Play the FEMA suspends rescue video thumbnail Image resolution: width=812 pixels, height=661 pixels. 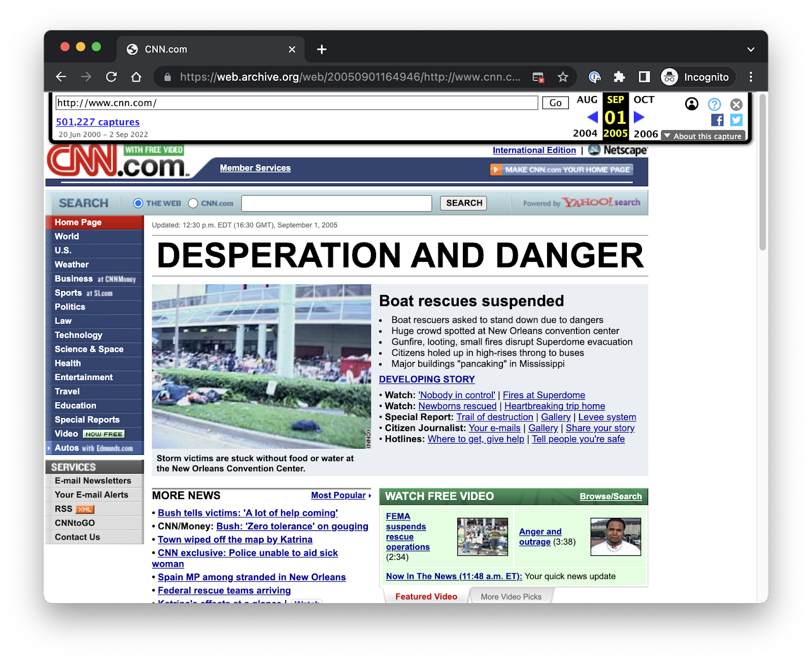point(482,537)
